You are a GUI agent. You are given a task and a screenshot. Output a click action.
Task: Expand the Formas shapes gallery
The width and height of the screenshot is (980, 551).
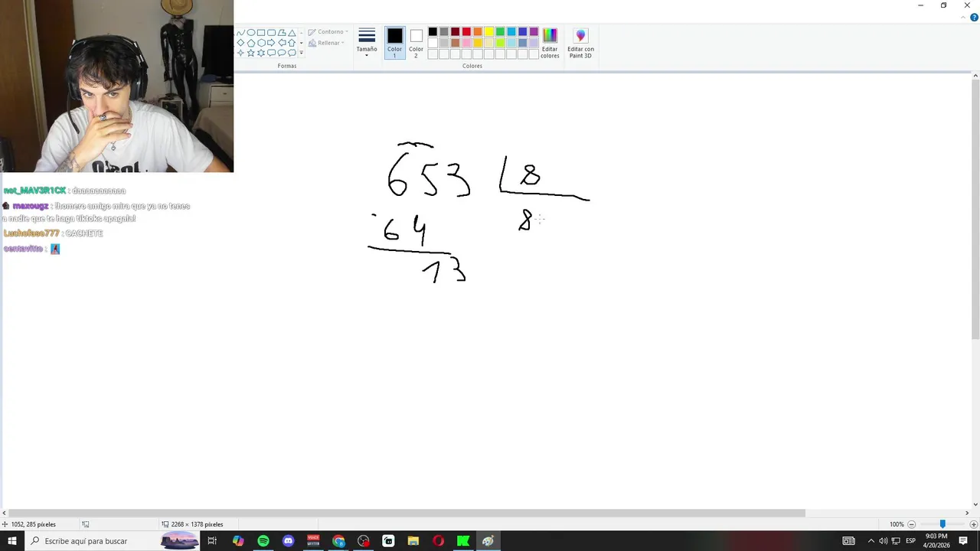[x=301, y=53]
